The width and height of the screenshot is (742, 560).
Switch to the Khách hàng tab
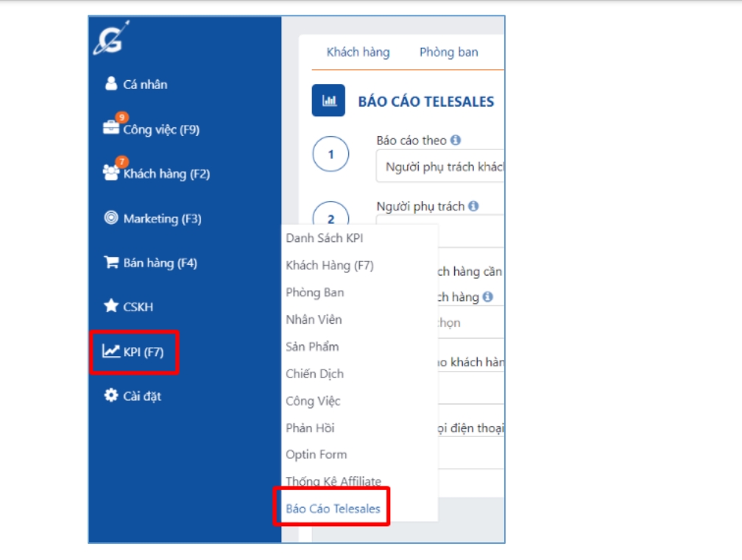[358, 52]
